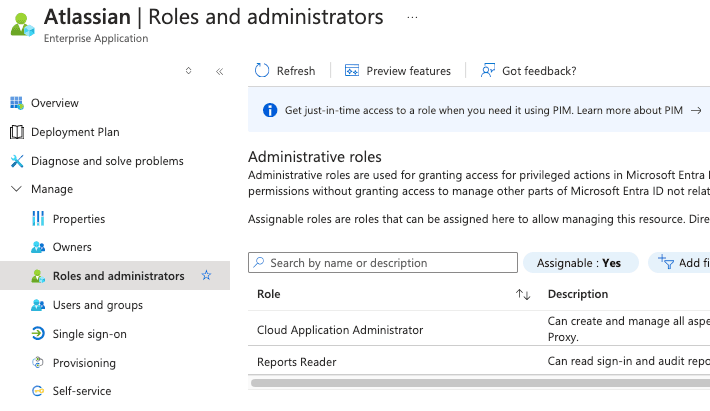Click the Deployment Plan book icon
710x411 pixels.
tap(17, 132)
